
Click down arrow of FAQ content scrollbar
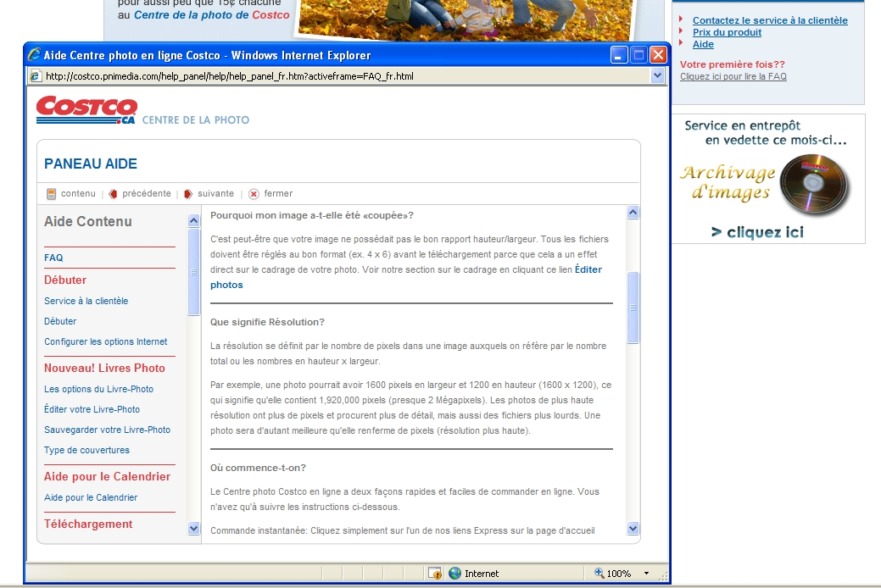633,528
